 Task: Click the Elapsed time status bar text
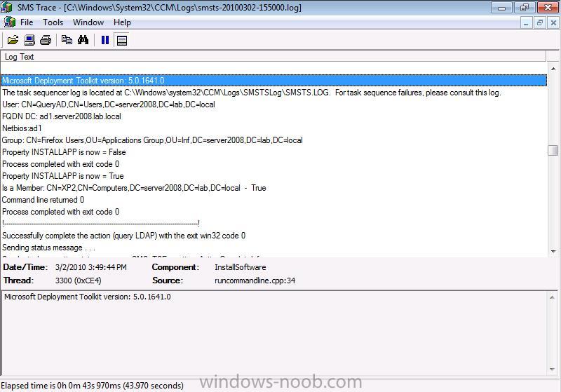(x=92, y=386)
